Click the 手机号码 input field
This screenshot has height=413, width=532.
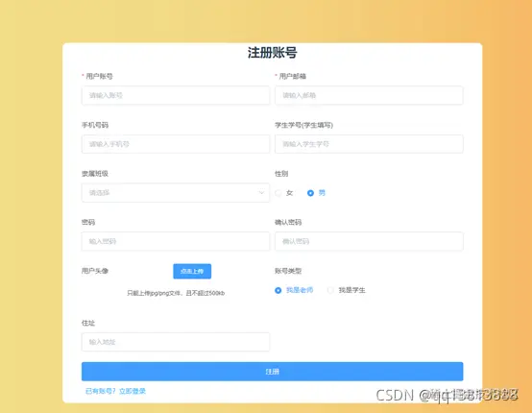[176, 144]
